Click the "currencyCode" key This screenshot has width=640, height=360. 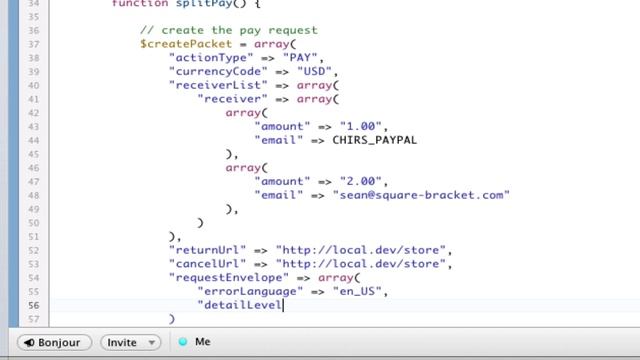pyautogui.click(x=218, y=71)
